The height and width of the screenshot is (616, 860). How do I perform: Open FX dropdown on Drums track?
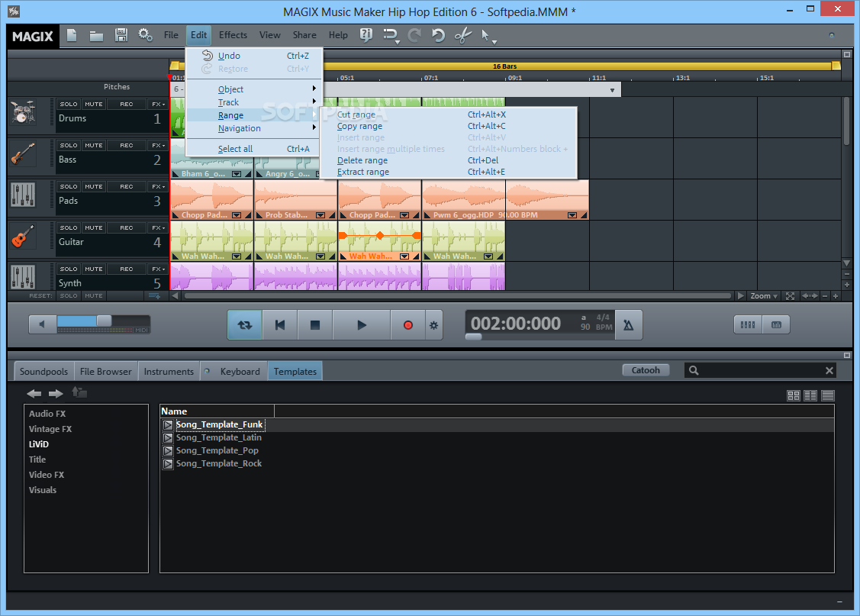point(159,105)
